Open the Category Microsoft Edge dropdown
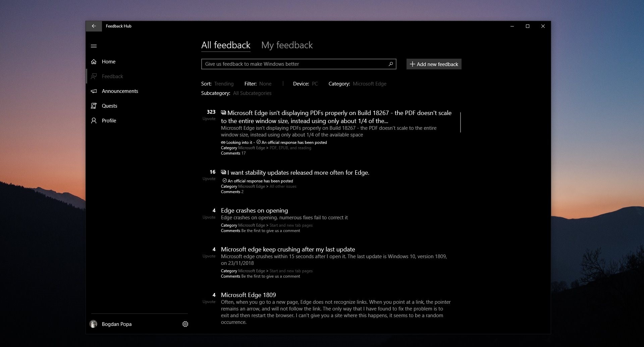Screen dimensions: 644x347 [x=370, y=84]
